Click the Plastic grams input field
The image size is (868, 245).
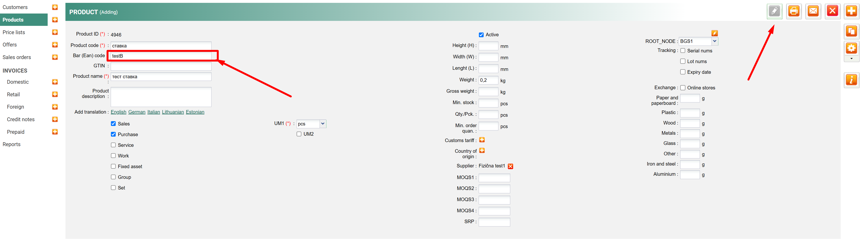pos(690,113)
